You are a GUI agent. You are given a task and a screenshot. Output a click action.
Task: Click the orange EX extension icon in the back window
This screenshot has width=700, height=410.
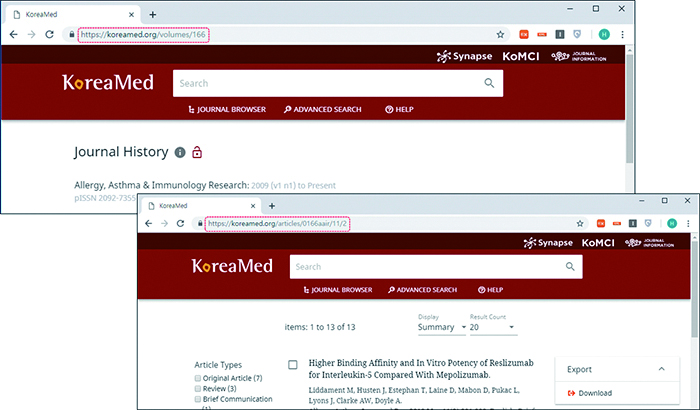click(524, 34)
